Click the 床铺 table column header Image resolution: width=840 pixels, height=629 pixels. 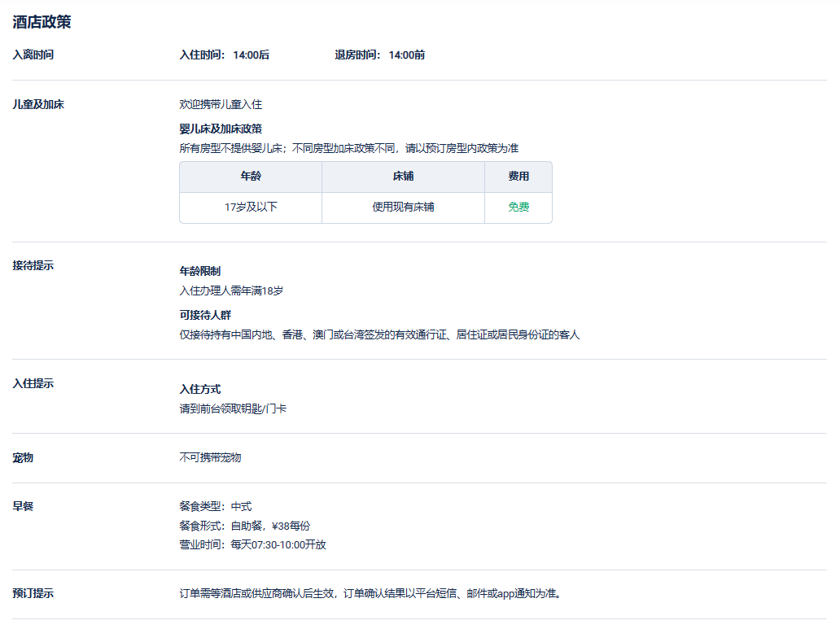coord(403,177)
